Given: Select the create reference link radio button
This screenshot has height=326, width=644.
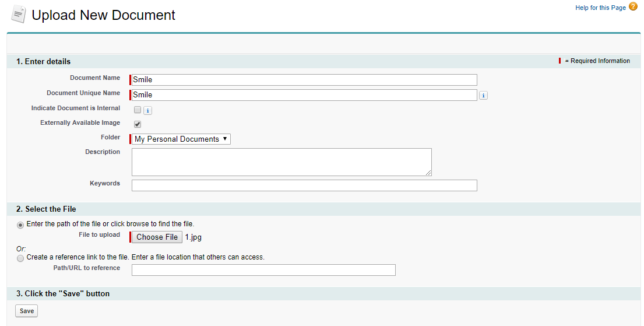Looking at the screenshot, I should click(21, 258).
